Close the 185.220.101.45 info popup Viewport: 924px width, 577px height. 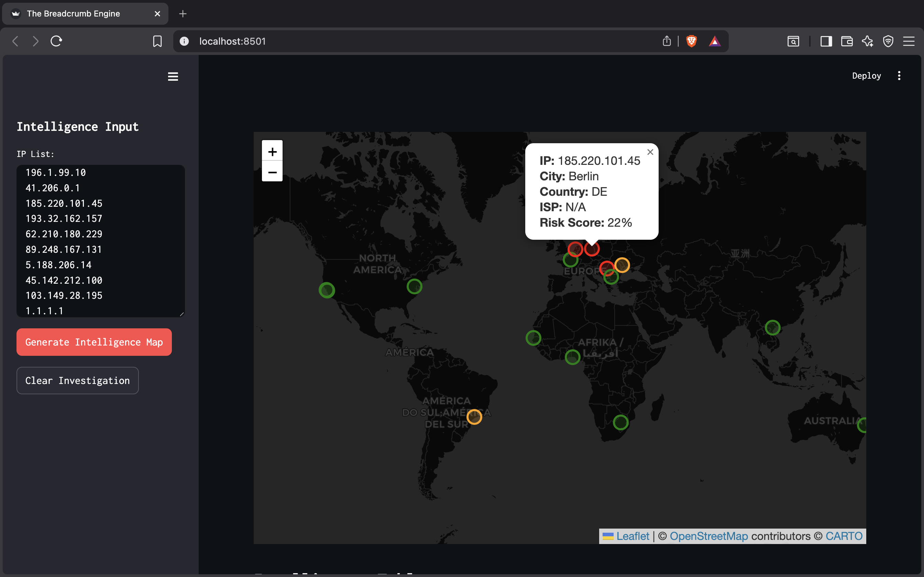650,152
